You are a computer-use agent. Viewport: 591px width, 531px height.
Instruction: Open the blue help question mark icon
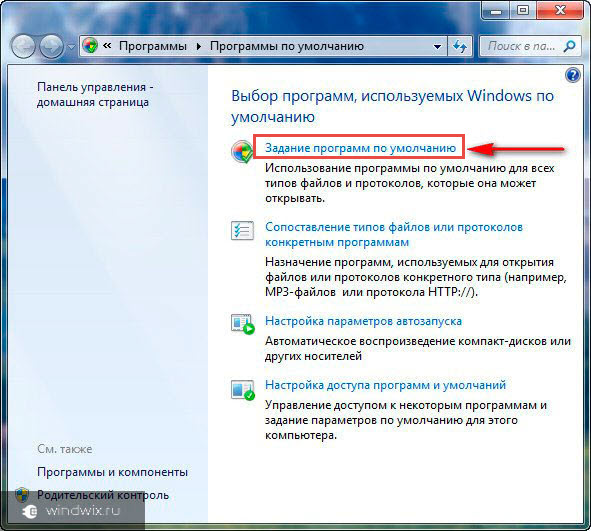[x=573, y=75]
